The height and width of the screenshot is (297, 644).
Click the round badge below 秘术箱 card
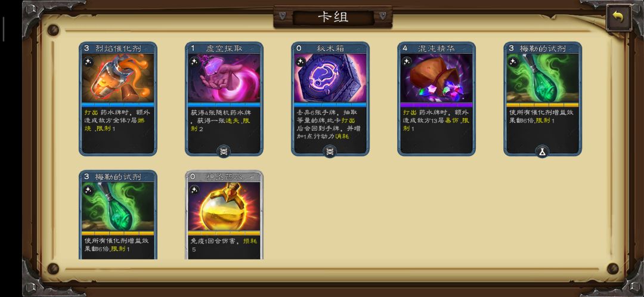330,151
